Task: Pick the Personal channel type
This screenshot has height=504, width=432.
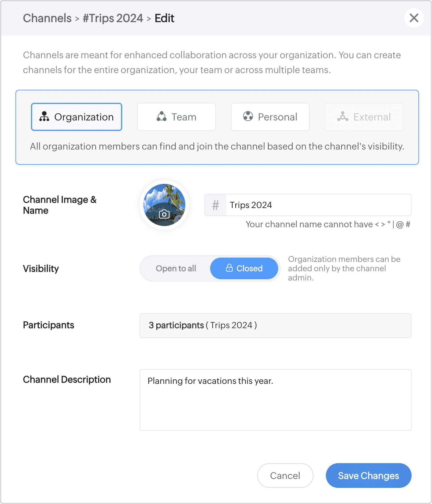Action: (270, 117)
